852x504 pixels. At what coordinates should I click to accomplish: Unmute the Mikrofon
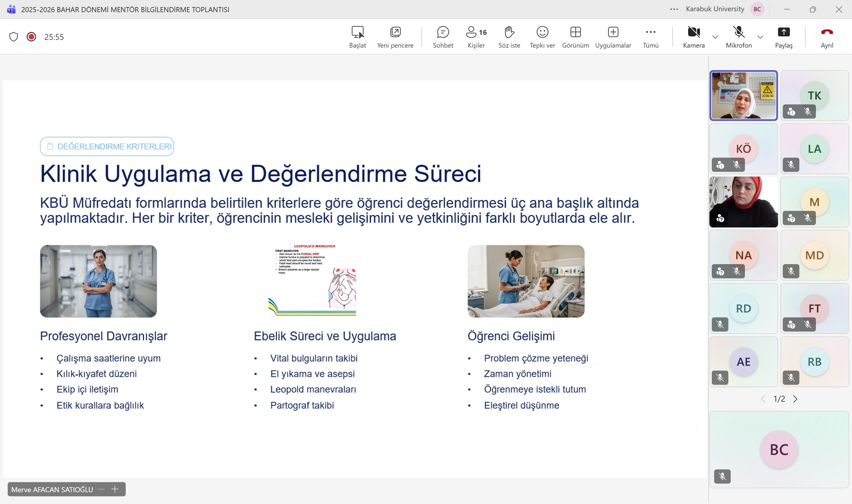739,37
